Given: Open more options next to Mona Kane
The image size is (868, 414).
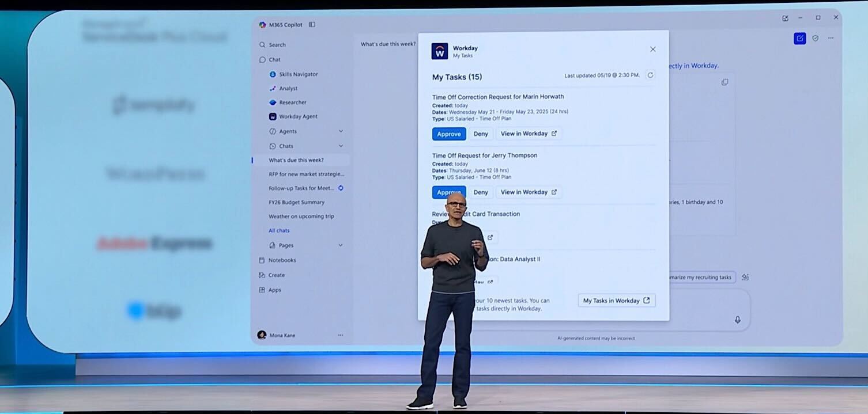Looking at the screenshot, I should [x=341, y=335].
